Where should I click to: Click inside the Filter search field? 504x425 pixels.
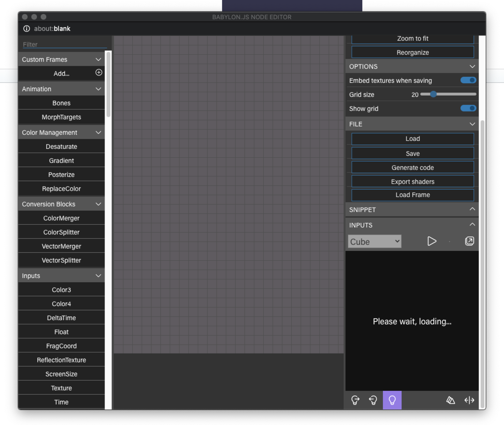[x=64, y=44]
